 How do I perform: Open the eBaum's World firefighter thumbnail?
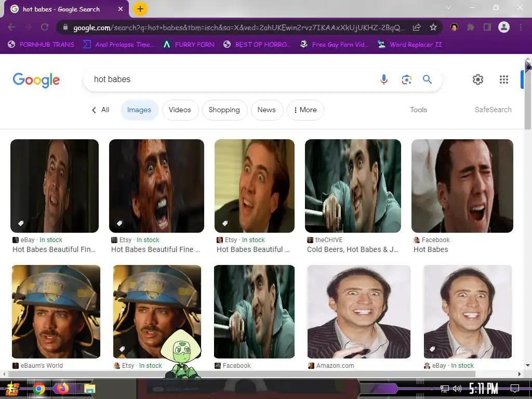56,312
